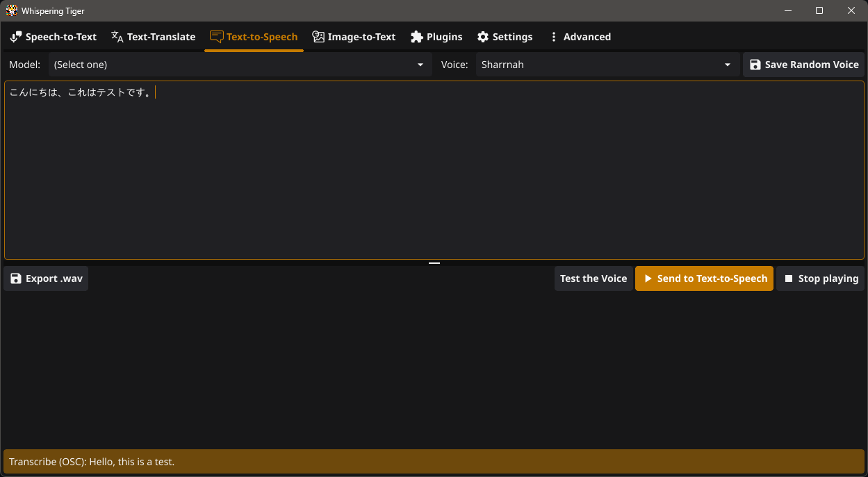The height and width of the screenshot is (477, 868).
Task: Click the Model: label
Action: click(x=24, y=65)
